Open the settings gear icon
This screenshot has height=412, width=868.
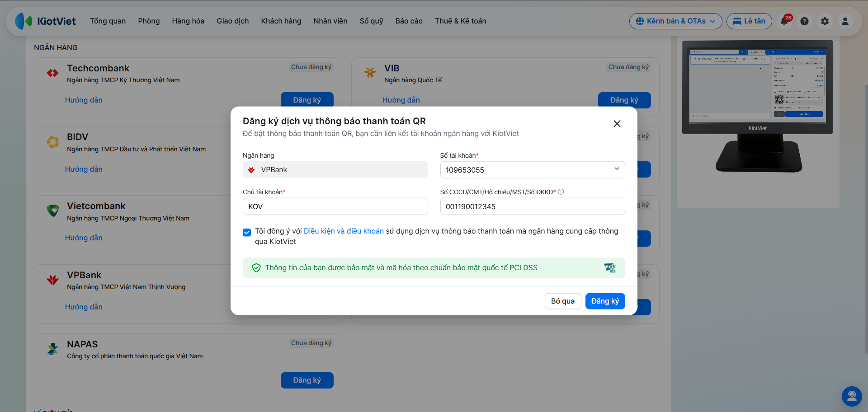(x=825, y=21)
